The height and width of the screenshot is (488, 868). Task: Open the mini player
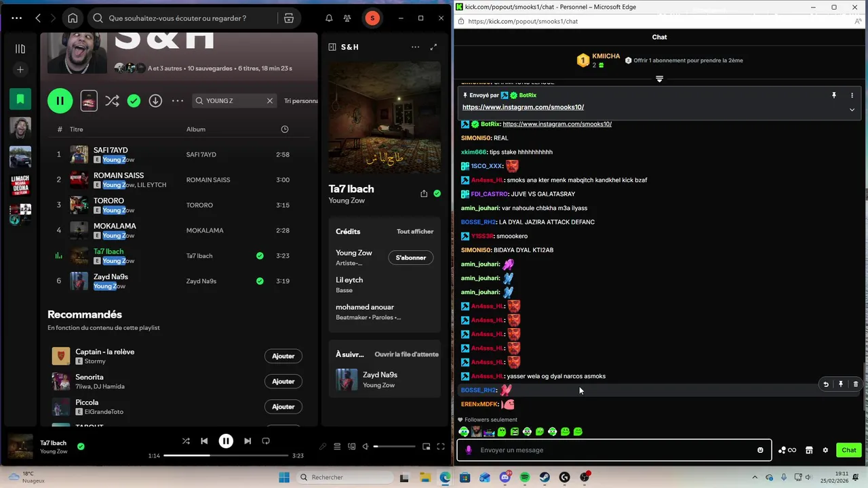427,447
